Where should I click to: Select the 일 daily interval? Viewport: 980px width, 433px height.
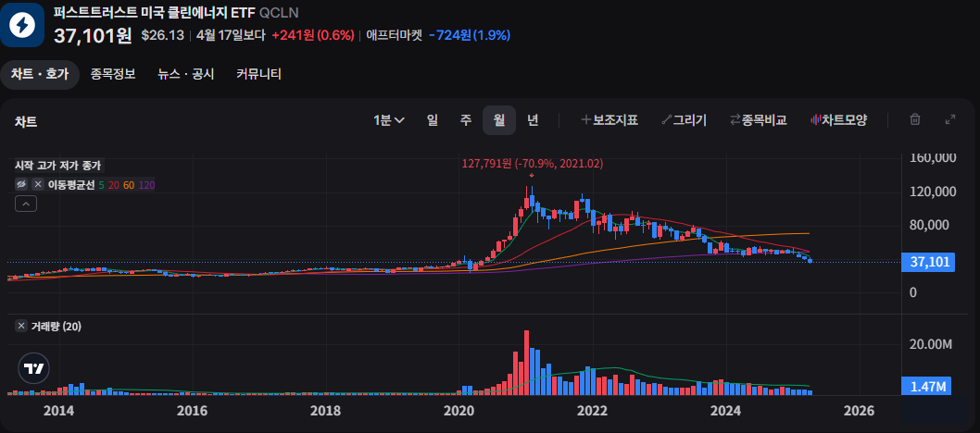432,120
